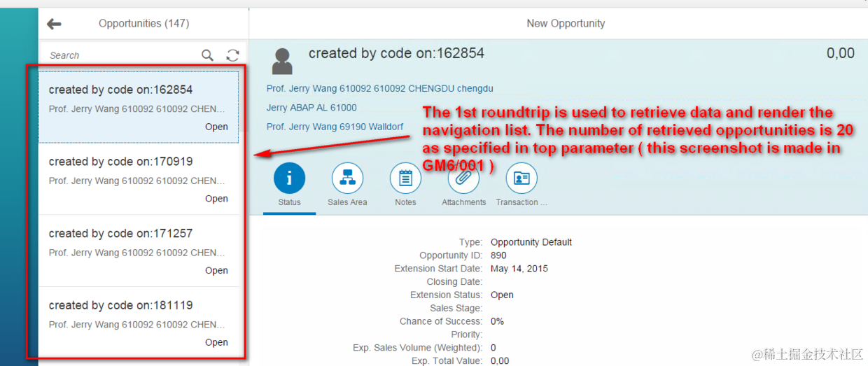Image resolution: width=868 pixels, height=366 pixels.
Task: Click Extension Status value Open
Action: [x=502, y=295]
